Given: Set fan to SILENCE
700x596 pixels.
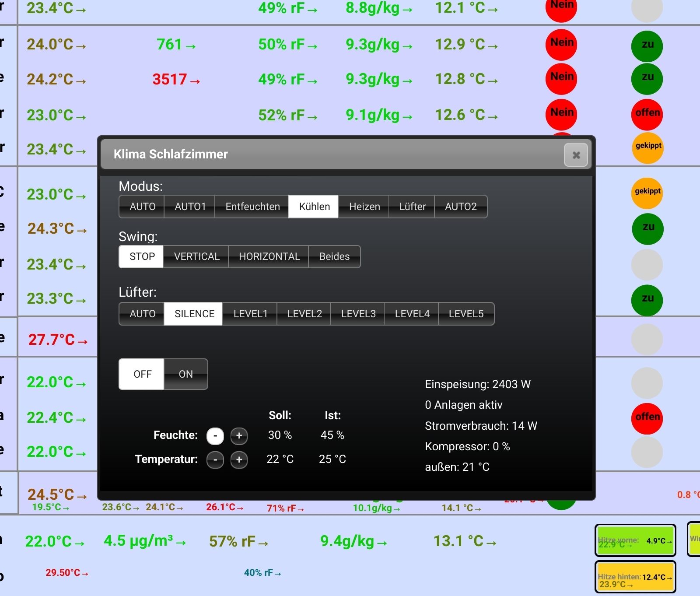Looking at the screenshot, I should coord(194,314).
